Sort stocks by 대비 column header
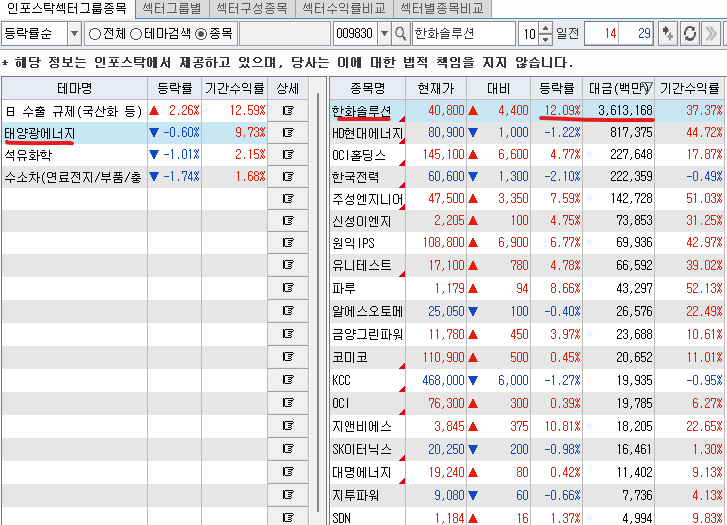The width and height of the screenshot is (727, 525). pyautogui.click(x=498, y=88)
